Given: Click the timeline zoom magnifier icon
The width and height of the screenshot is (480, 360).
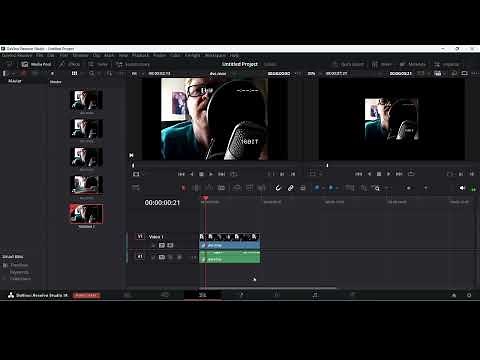Looking at the screenshot, I should (376, 188).
